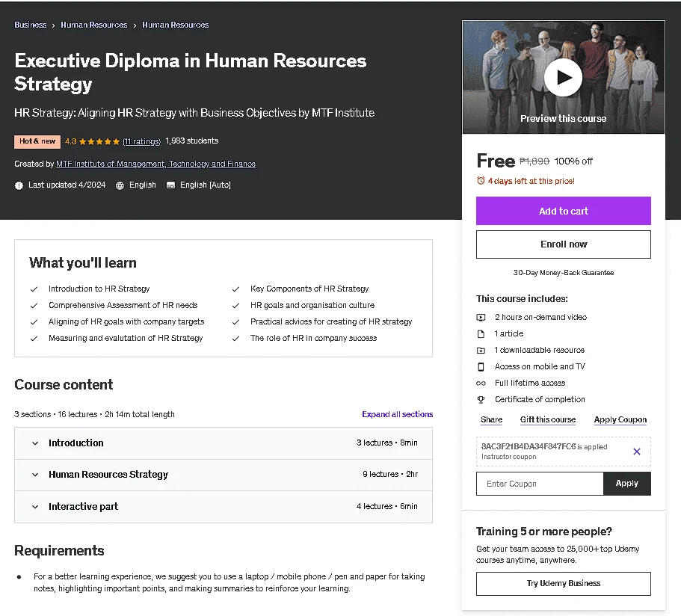The width and height of the screenshot is (681, 616).
Task: Expand the Introduction section chevron
Action: [35, 443]
